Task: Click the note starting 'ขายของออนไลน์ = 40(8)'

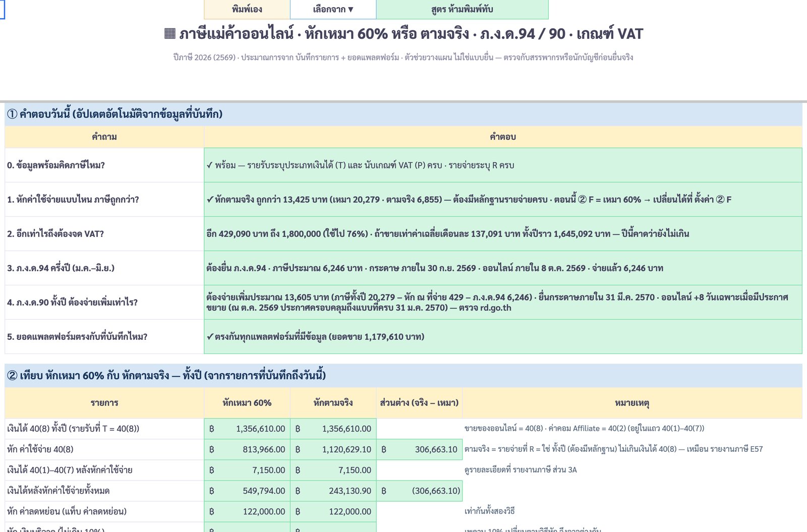Action: [x=632, y=429]
